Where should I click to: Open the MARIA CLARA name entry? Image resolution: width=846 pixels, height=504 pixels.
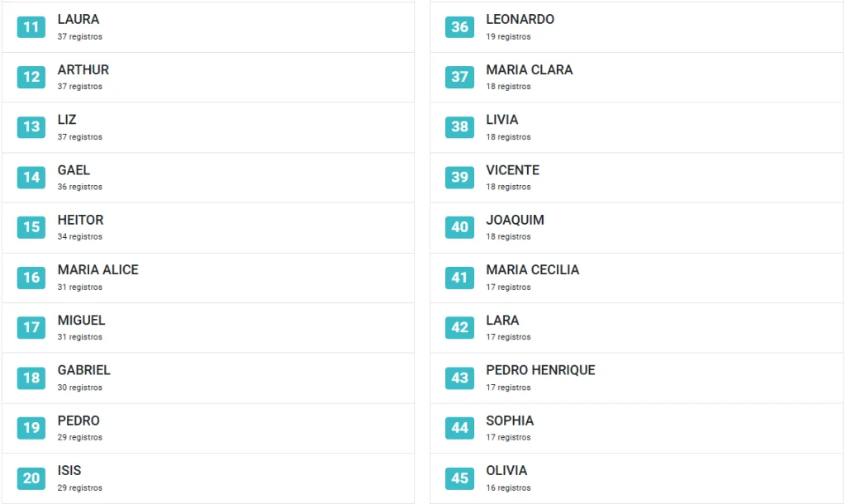tap(637, 77)
